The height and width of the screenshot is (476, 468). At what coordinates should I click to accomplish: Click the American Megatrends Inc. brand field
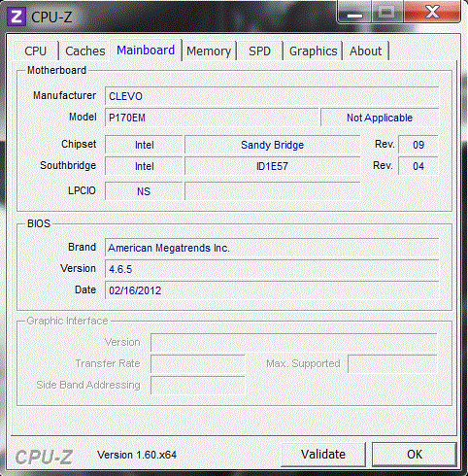pos(272,248)
